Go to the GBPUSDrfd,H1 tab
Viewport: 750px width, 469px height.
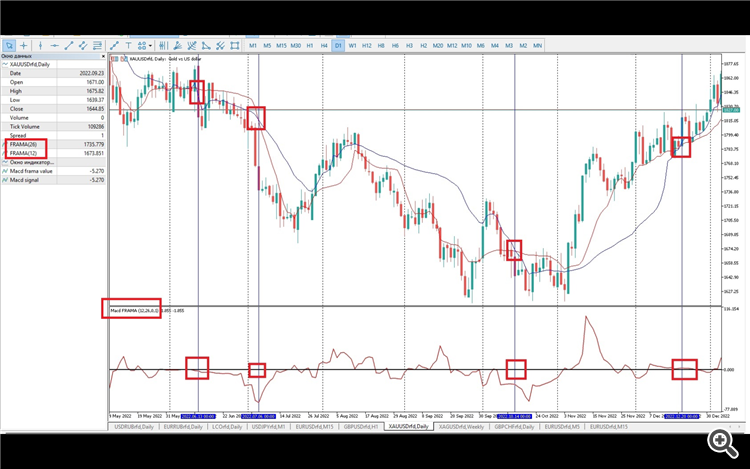[x=361, y=426]
